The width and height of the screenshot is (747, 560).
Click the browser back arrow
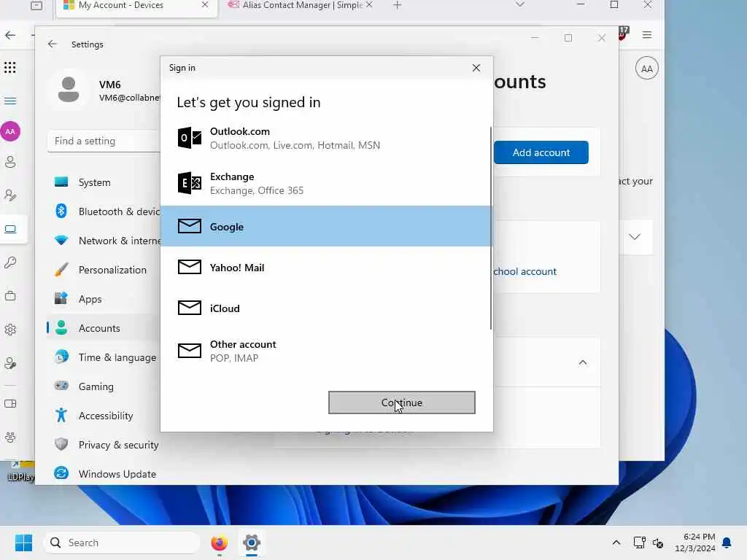pos(10,35)
